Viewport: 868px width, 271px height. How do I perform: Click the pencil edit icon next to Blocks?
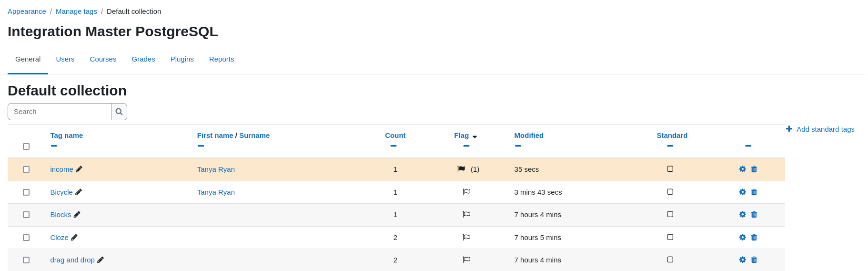pos(77,214)
